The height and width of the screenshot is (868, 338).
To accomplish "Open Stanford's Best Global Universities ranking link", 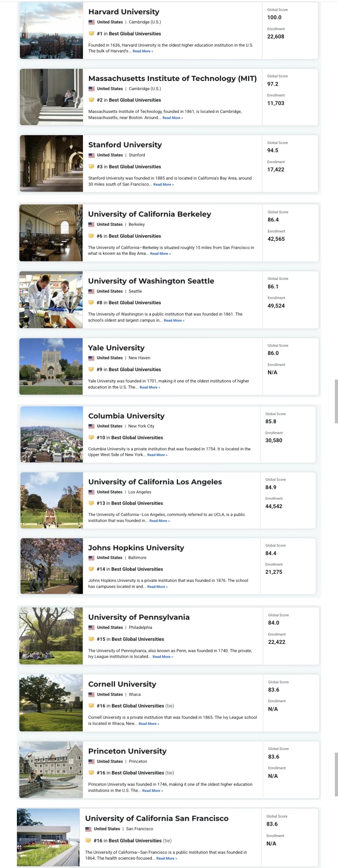I will point(135,167).
